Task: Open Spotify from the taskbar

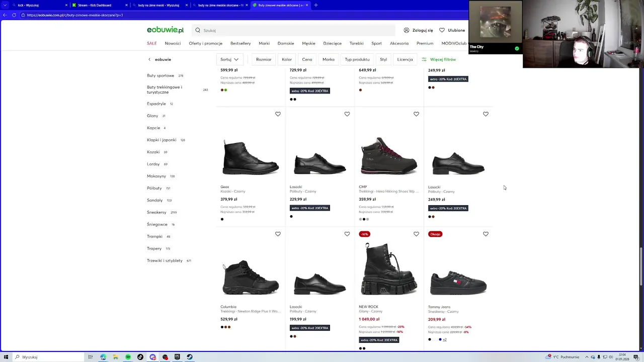Action: [128, 357]
